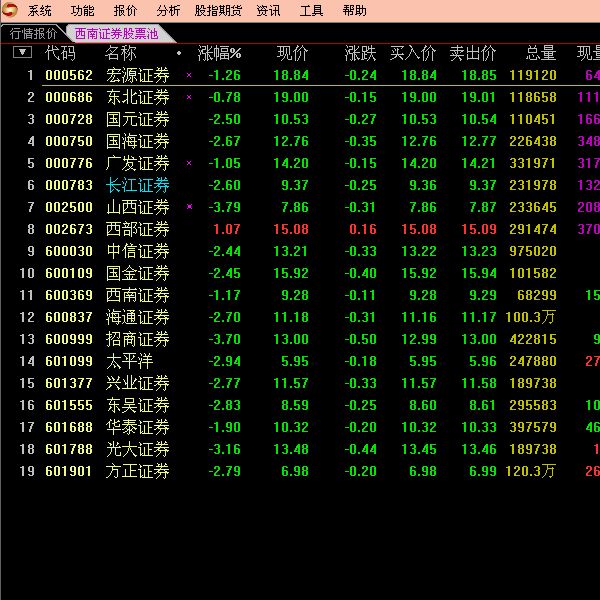Select stock name 西部证券
600x600 pixels.
[137, 229]
